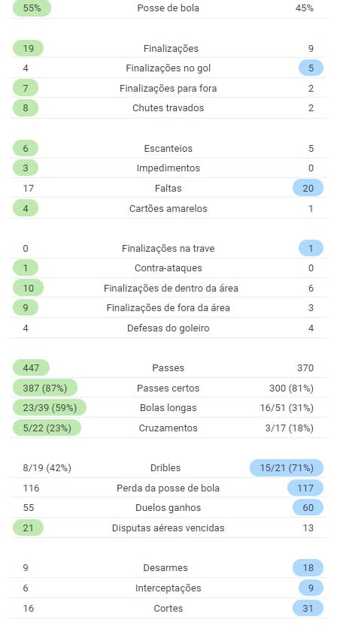
Task: Click the 23/39 (59%) Bolas longas badge
Action: pyautogui.click(x=50, y=408)
